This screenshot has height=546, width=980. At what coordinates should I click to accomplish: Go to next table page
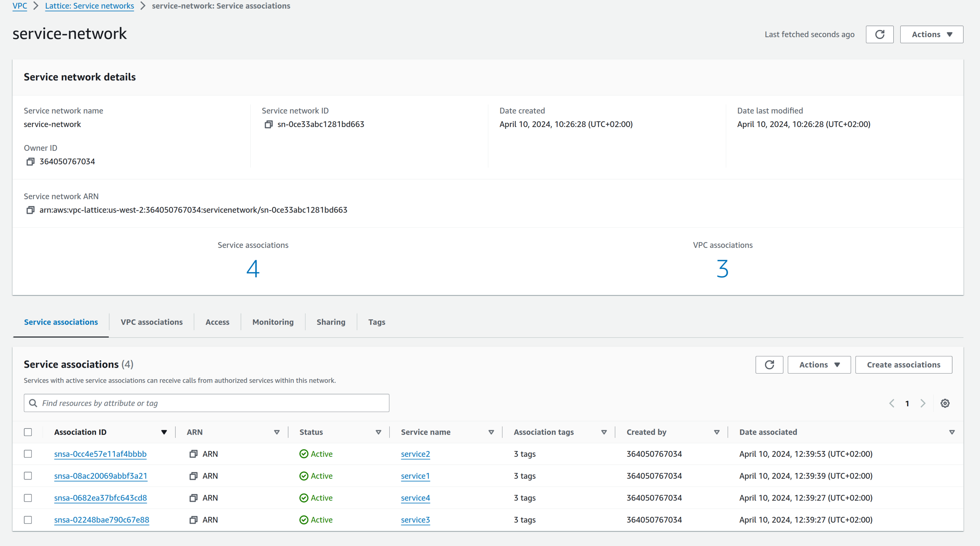(923, 403)
